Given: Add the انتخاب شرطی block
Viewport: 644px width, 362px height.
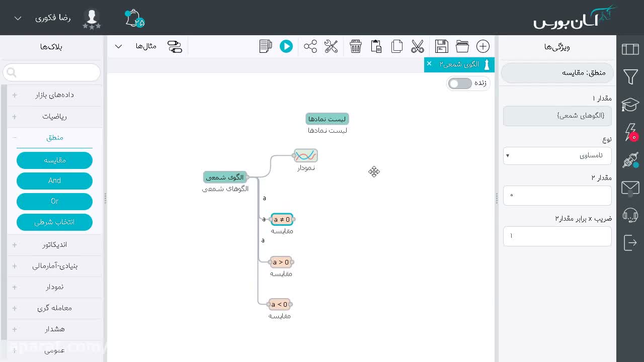Looking at the screenshot, I should [54, 222].
